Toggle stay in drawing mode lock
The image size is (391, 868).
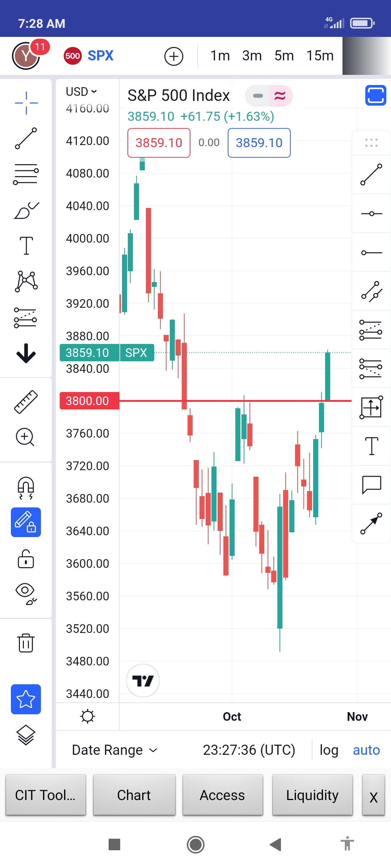point(26,522)
